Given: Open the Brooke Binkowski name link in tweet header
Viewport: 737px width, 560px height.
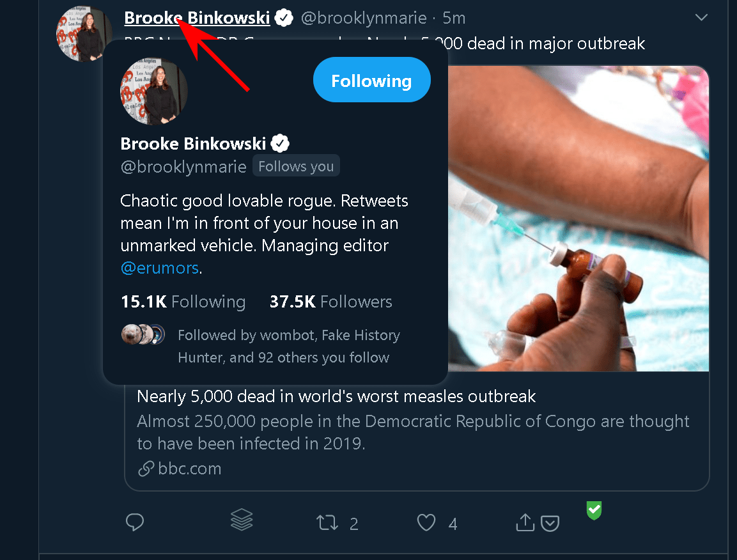Looking at the screenshot, I should coord(197,18).
